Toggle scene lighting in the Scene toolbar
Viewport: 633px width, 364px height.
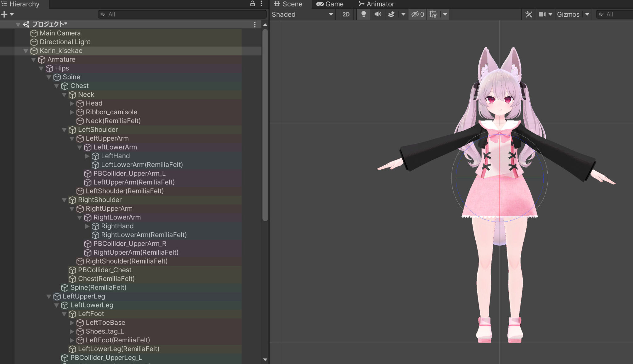363,14
